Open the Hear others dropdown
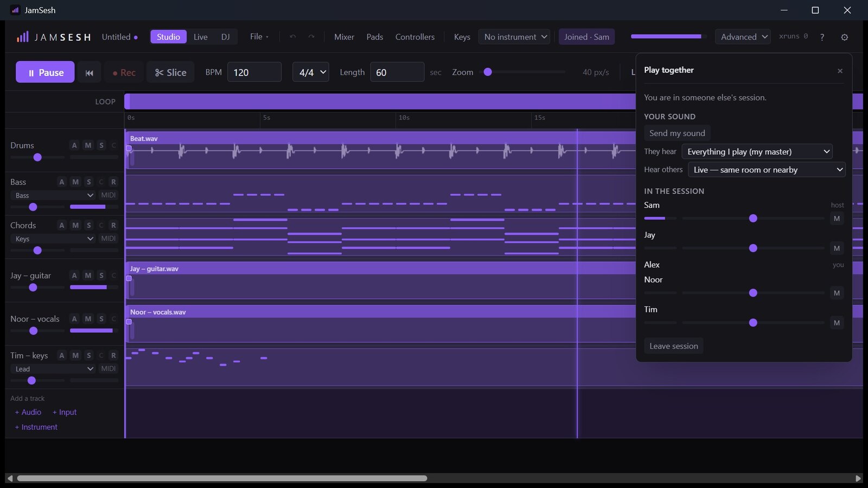This screenshot has height=488, width=868. 767,170
